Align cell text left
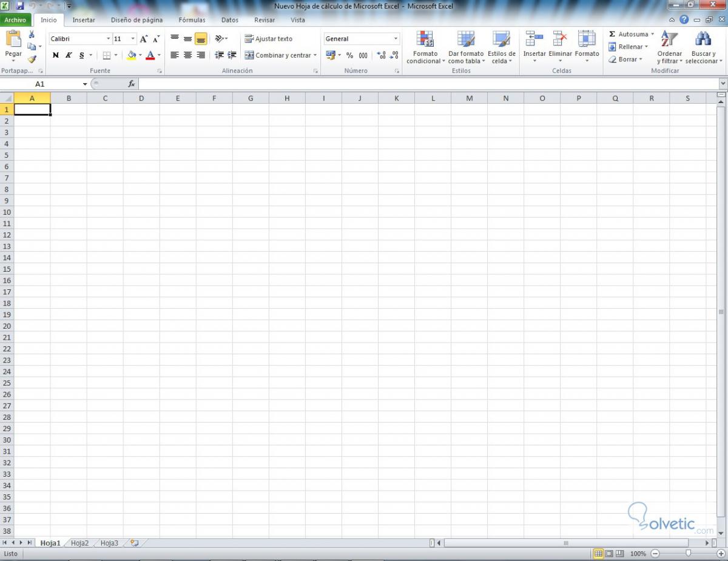Viewport: 728px width, 561px height. [x=175, y=55]
